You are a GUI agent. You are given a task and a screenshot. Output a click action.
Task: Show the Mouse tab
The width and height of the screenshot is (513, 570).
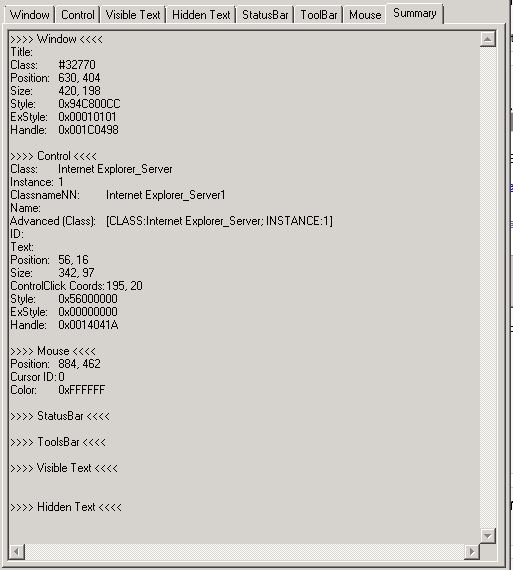365,15
